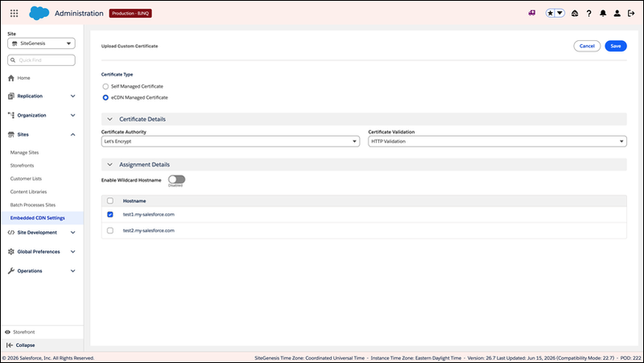Check the test2.my-salesforce.com checkbox
Image resolution: width=644 pixels, height=363 pixels.
[x=110, y=230]
